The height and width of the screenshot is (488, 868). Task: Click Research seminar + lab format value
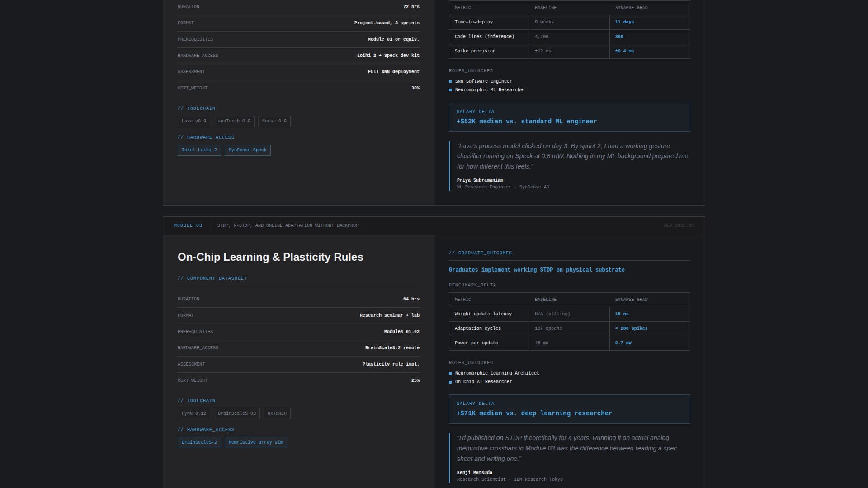390,315
